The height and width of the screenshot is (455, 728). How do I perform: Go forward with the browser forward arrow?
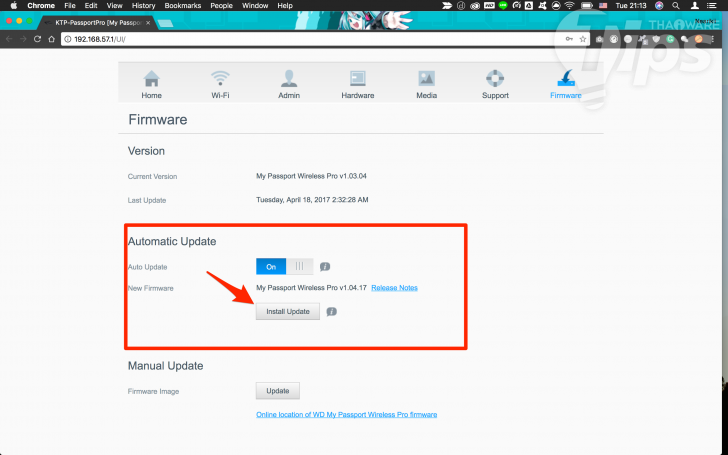click(23, 39)
